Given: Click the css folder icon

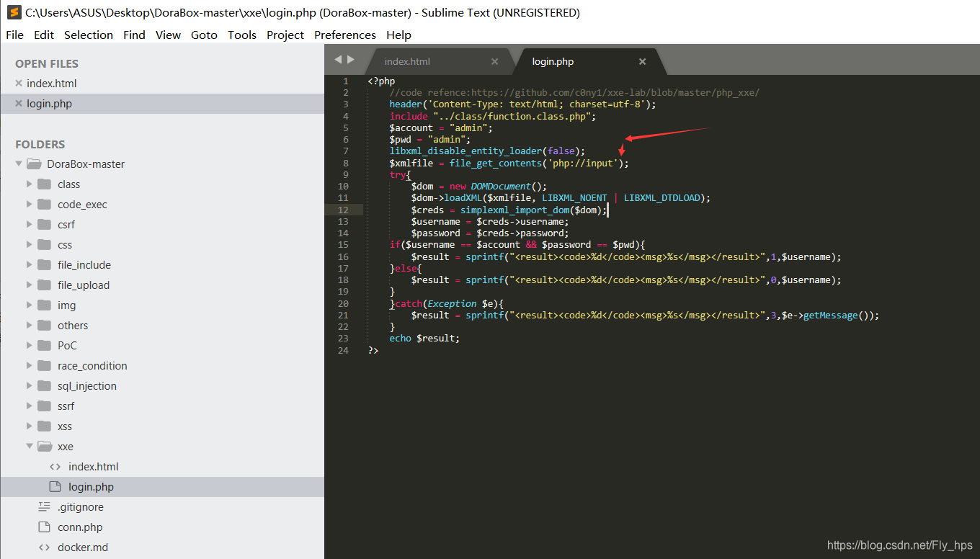Looking at the screenshot, I should click(x=45, y=245).
